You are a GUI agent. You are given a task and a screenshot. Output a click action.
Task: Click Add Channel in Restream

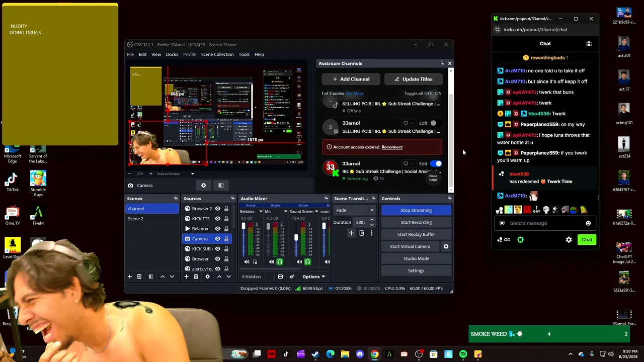click(x=351, y=79)
